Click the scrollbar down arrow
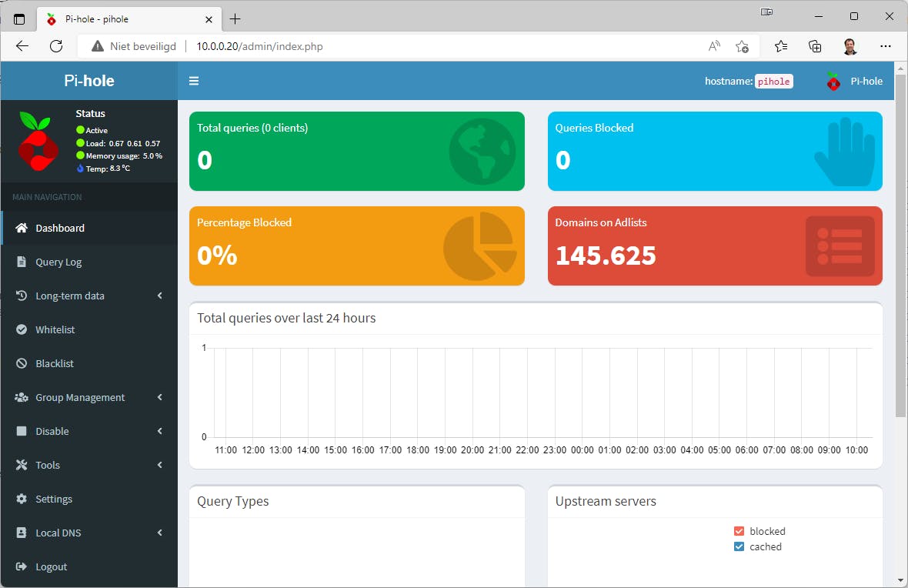The height and width of the screenshot is (588, 908). [900, 580]
